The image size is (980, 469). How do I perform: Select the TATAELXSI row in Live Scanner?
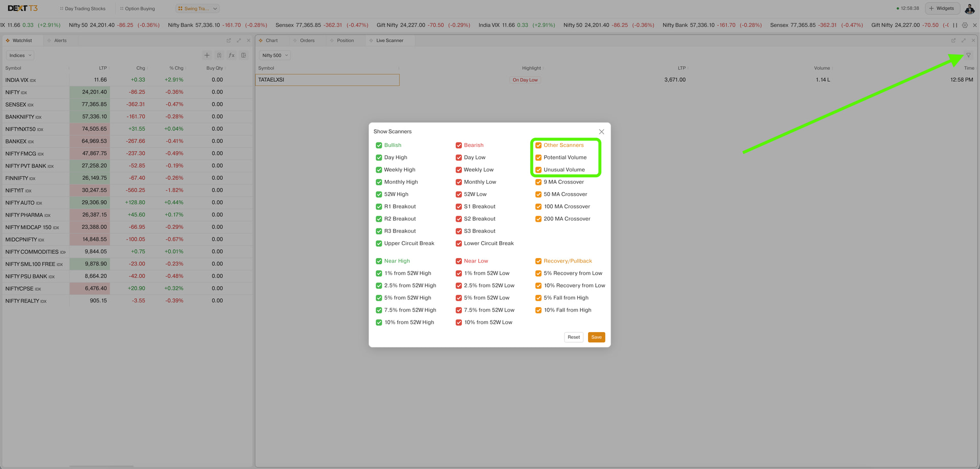pos(616,80)
